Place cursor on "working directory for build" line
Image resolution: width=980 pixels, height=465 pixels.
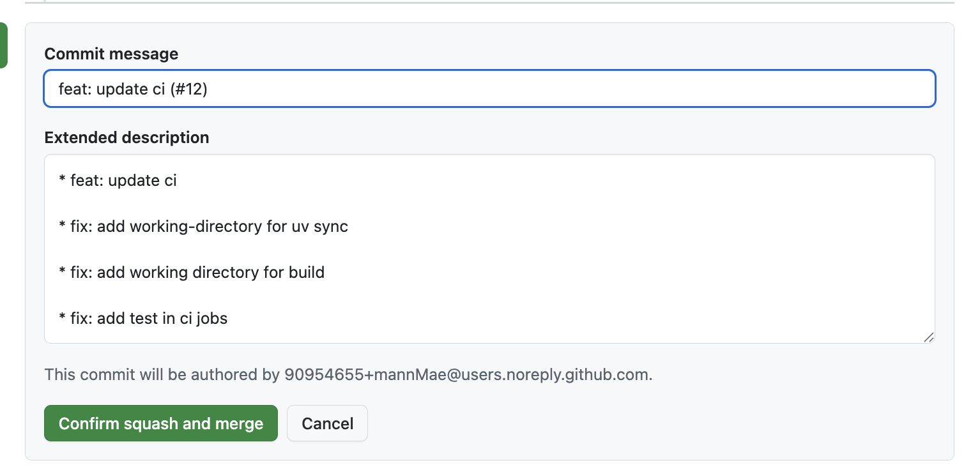point(192,273)
